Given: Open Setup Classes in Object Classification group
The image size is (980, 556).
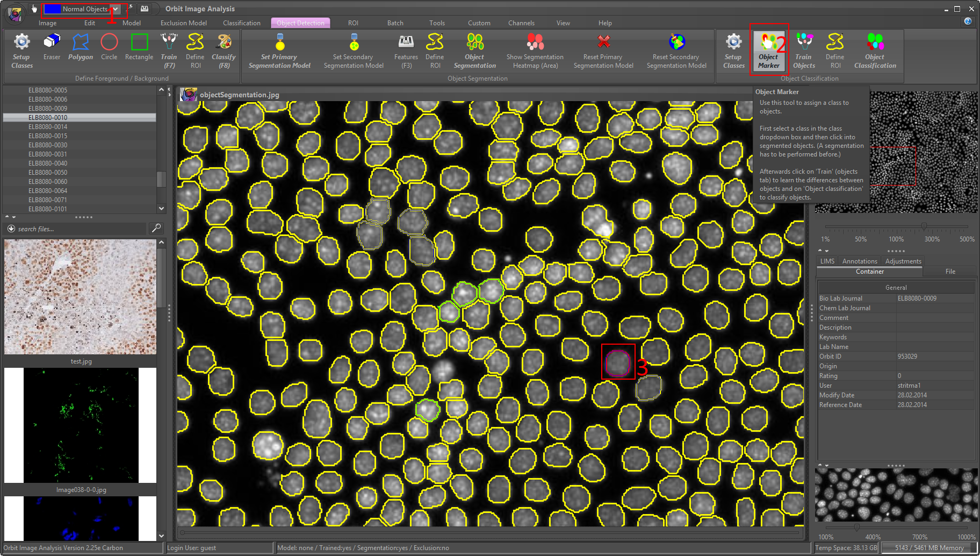Looking at the screenshot, I should [733, 52].
